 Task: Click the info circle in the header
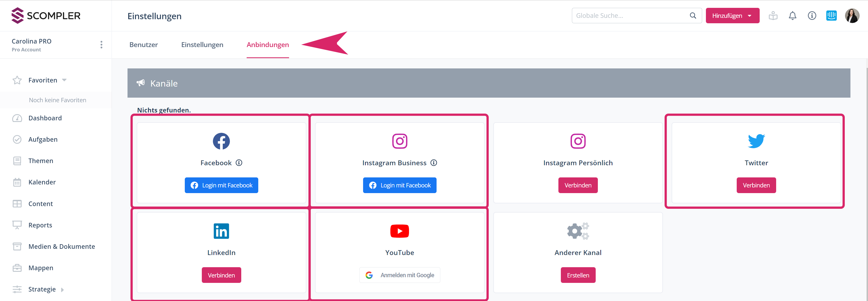click(x=812, y=16)
